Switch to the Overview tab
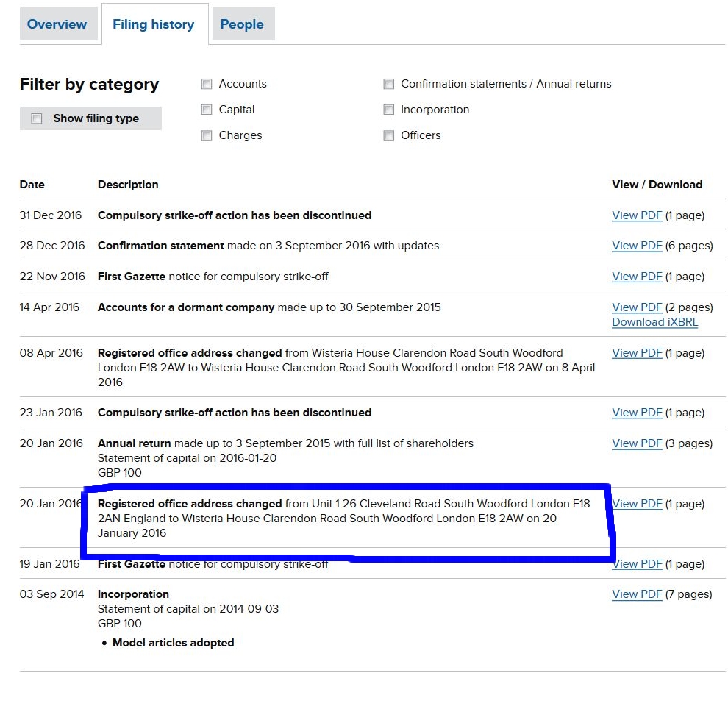Viewport: 728px width, 709px height. pos(57,24)
